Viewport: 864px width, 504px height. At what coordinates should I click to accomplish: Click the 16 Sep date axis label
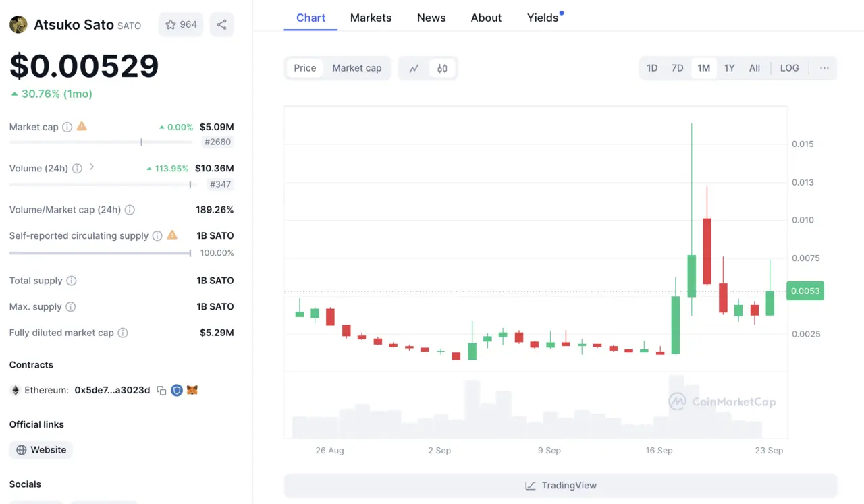659,450
